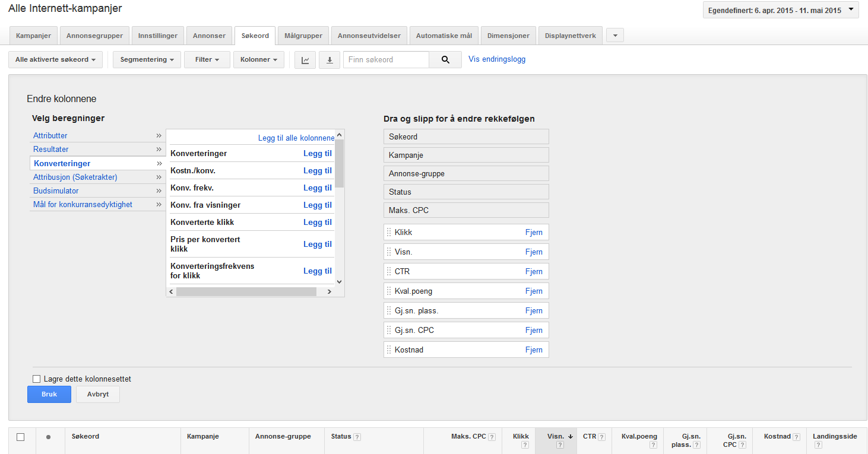Click the drag handle on Visn. column item
Image resolution: width=868 pixels, height=454 pixels.
(389, 252)
